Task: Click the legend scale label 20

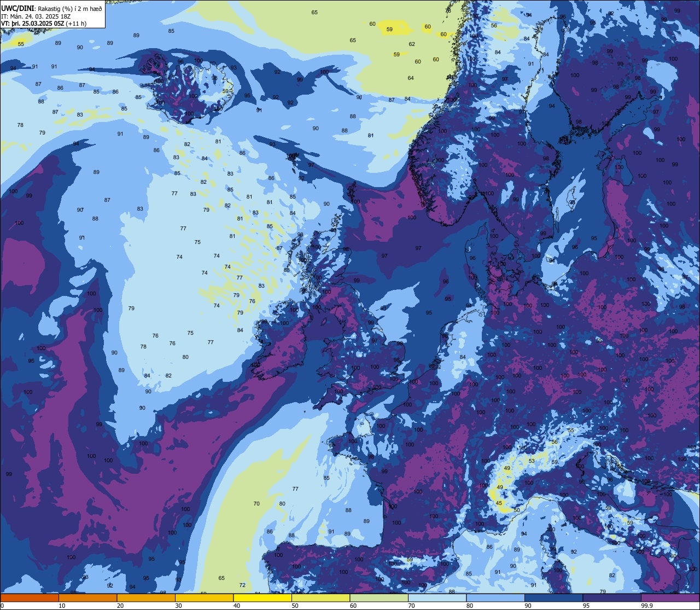Action: (x=120, y=606)
